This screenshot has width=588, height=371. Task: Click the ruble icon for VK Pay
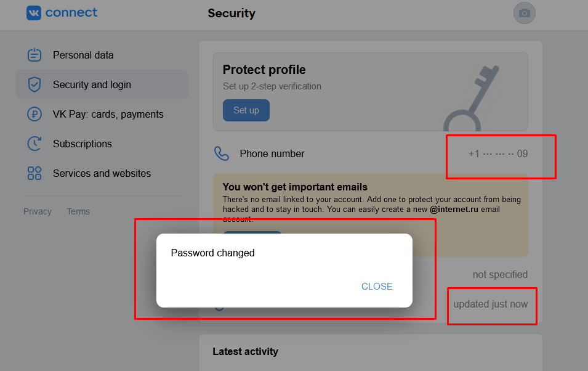[34, 114]
